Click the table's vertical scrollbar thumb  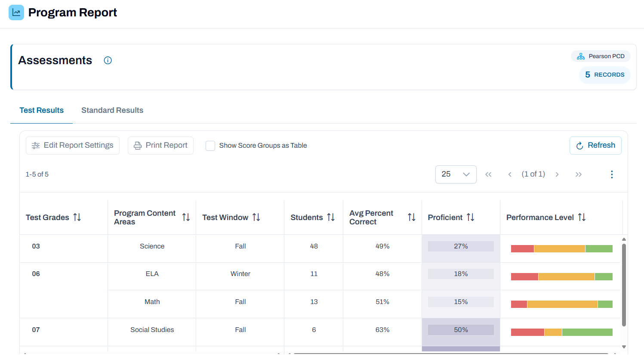(x=624, y=285)
